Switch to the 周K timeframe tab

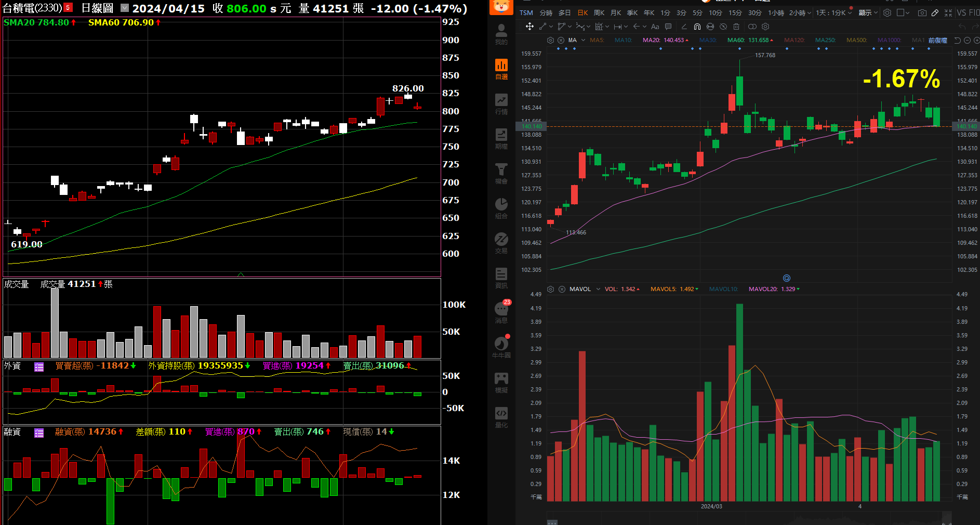point(599,13)
